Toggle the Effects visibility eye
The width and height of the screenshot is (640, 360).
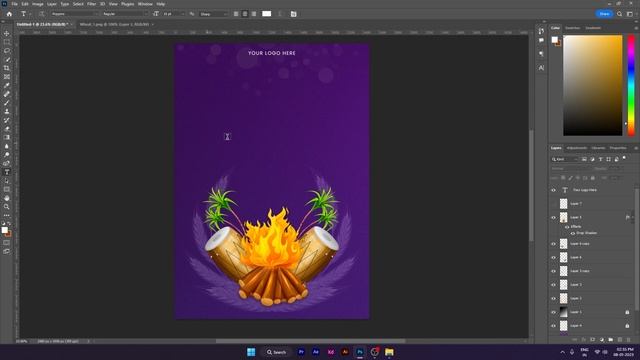(567, 227)
